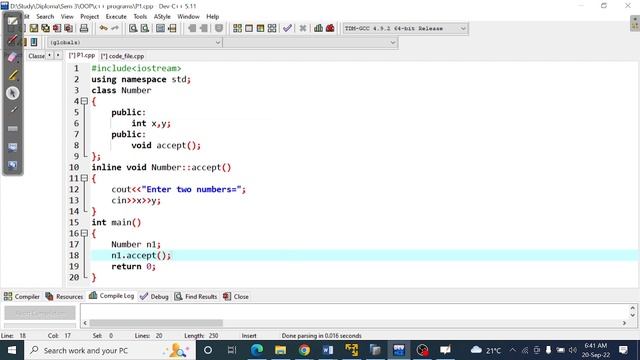Click the compile log horizontal scrollbar thumb

tap(156, 323)
